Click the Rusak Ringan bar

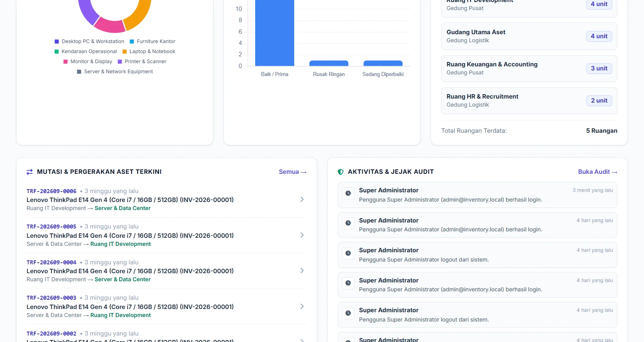(x=329, y=63)
